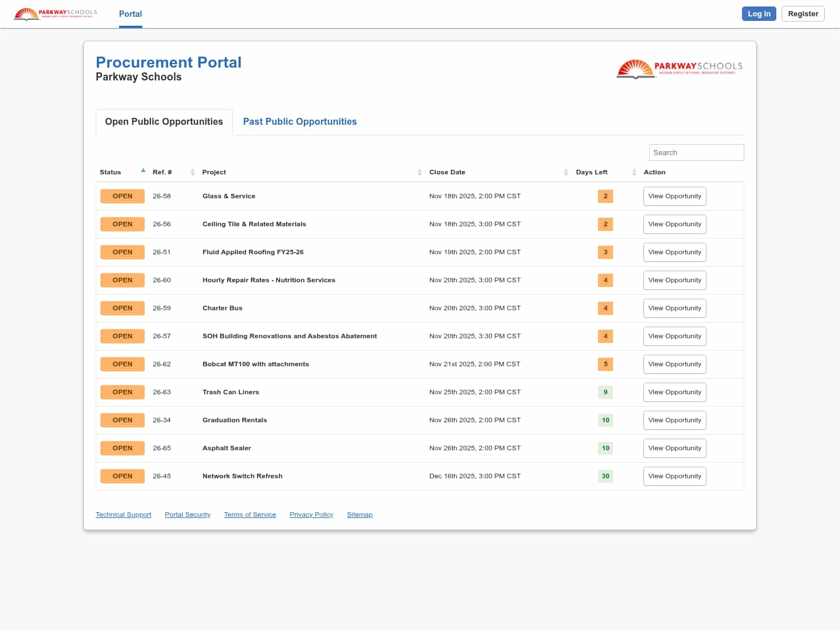Viewport: 840px width, 630px height.
Task: Go to the Sitemap link
Action: pos(359,514)
